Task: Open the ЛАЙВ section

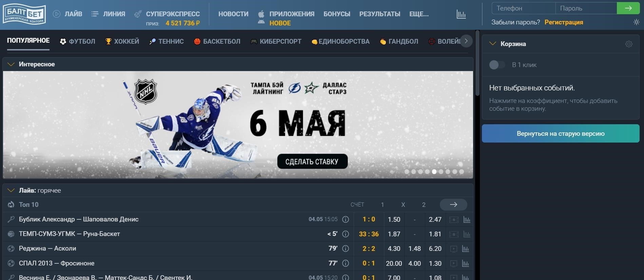Action: click(x=73, y=14)
